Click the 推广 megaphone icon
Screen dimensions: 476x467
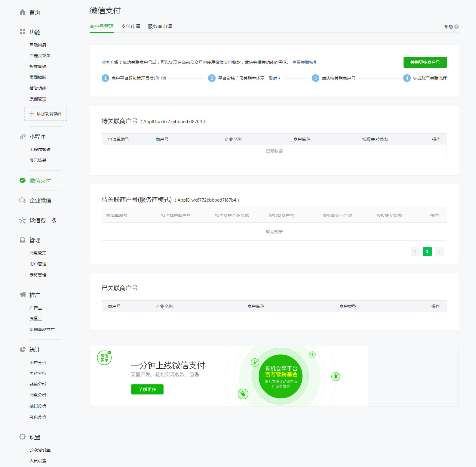click(23, 295)
